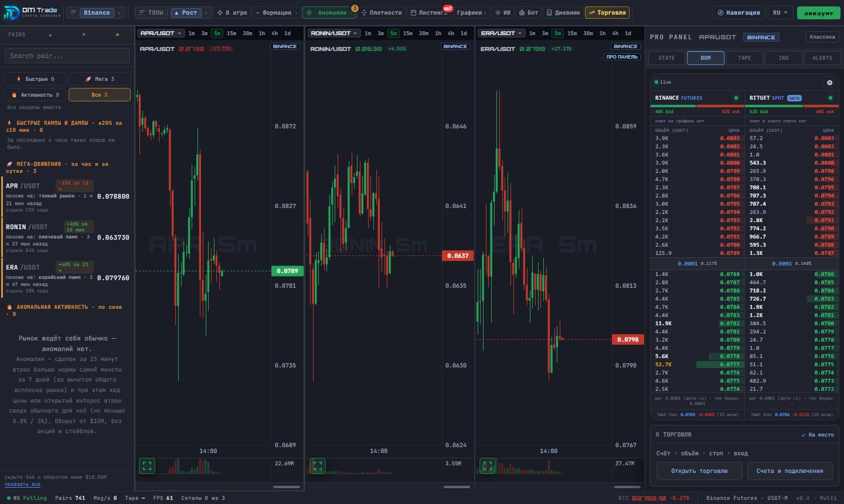This screenshot has height=504, width=844.
Task: Click the ERA chart horizontal scrollbar
Action: tap(627, 486)
